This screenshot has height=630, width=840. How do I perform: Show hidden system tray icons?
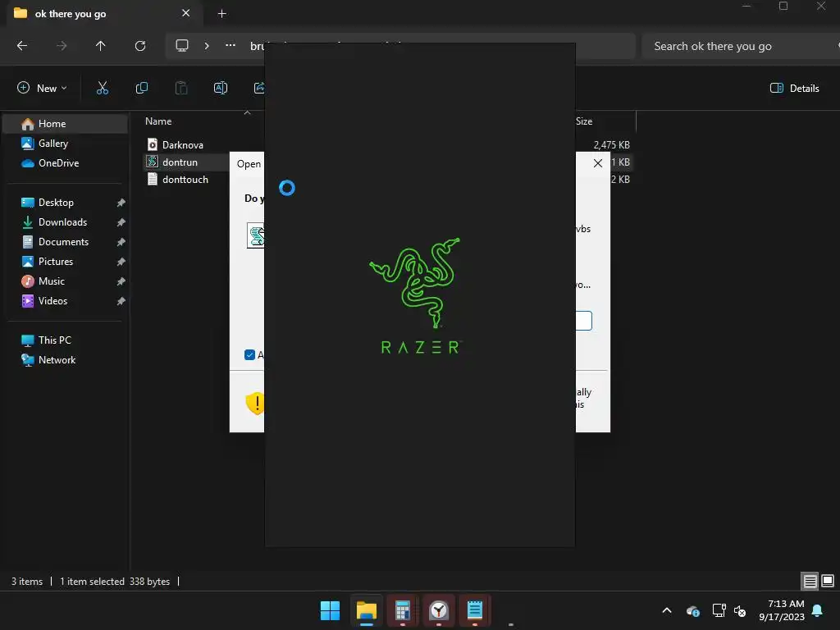coord(667,610)
